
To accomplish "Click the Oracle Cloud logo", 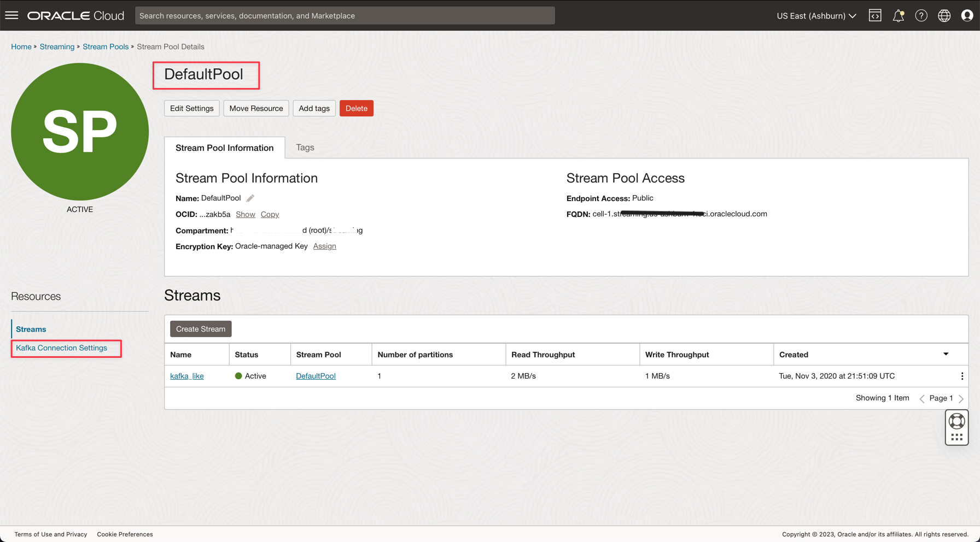I will pyautogui.click(x=76, y=15).
